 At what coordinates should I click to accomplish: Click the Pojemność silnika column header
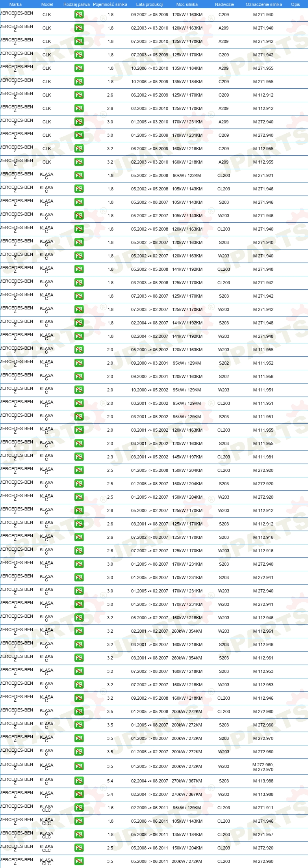tap(110, 4)
